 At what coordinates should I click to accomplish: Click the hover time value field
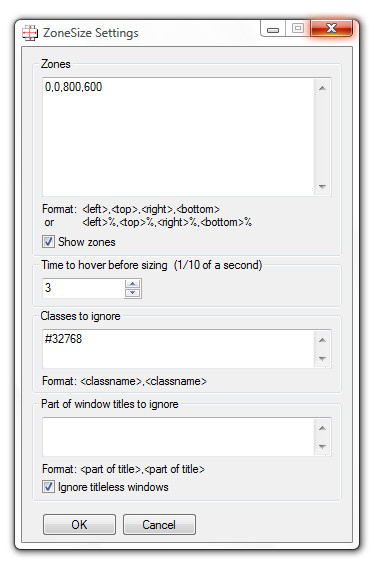click(x=84, y=288)
